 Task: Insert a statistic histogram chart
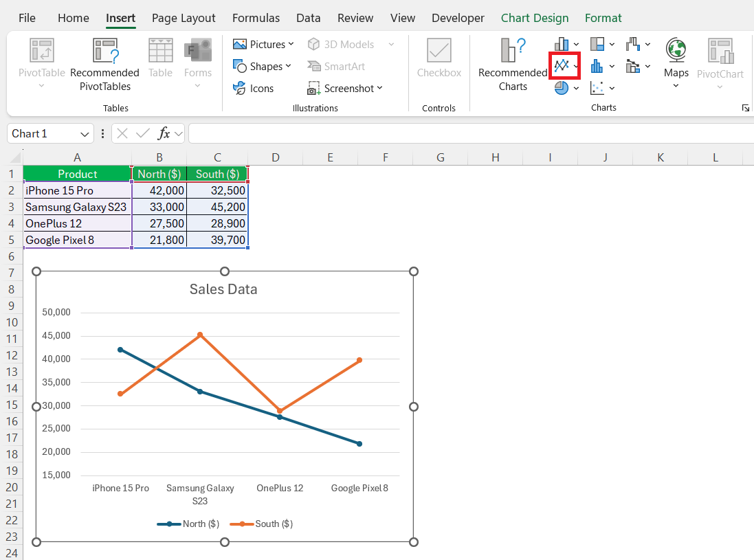(x=597, y=66)
